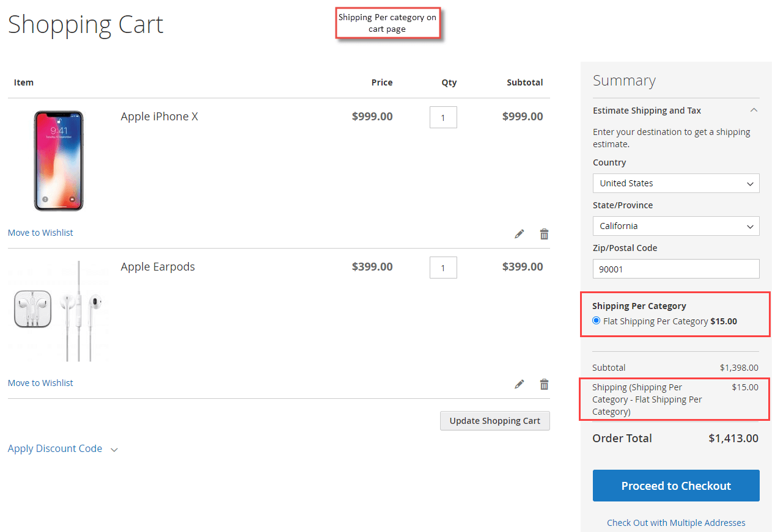Expand the Apply Discount Code section

pos(62,448)
